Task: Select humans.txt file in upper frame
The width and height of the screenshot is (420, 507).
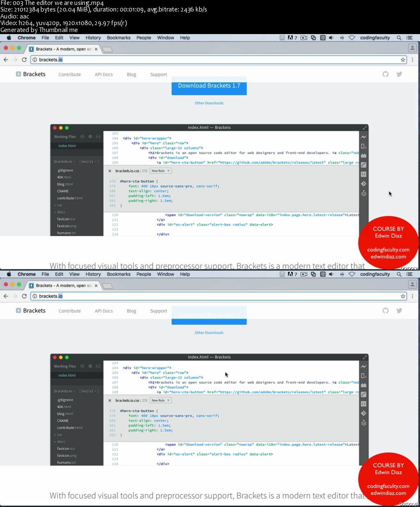Action: point(66,233)
